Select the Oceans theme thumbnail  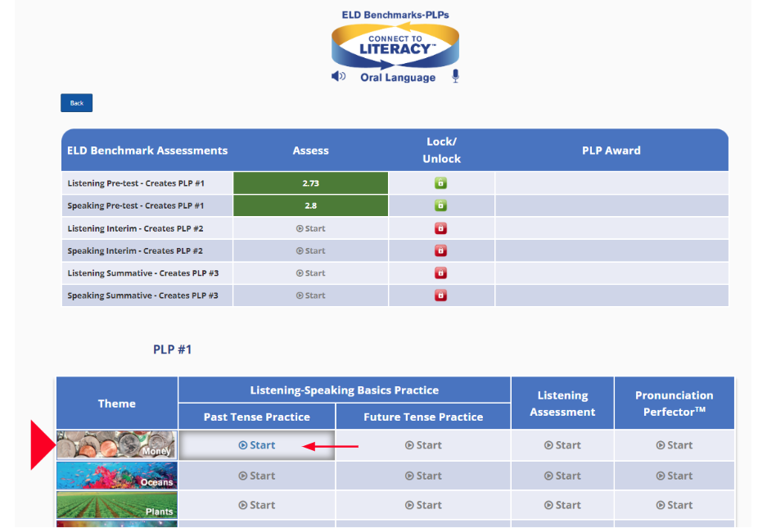pos(117,476)
